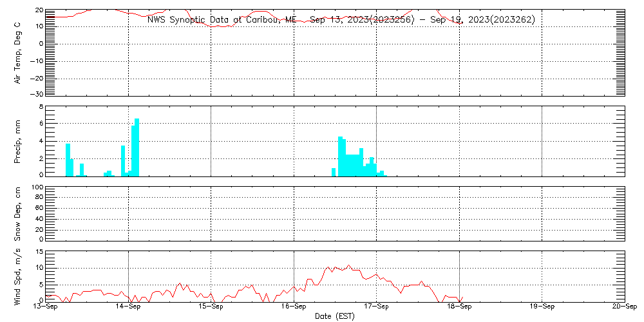Viewport: 644px width, 322px height.
Task: Select the 13-Sep date tick label
Action: [x=45, y=307]
